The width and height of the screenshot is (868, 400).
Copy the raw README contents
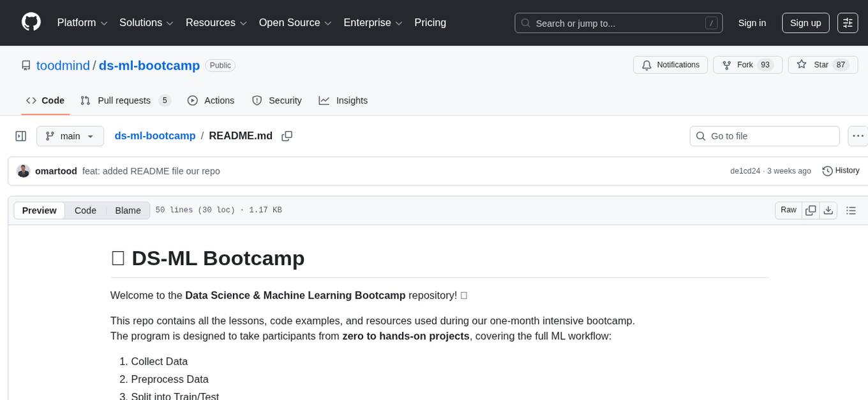[811, 210]
